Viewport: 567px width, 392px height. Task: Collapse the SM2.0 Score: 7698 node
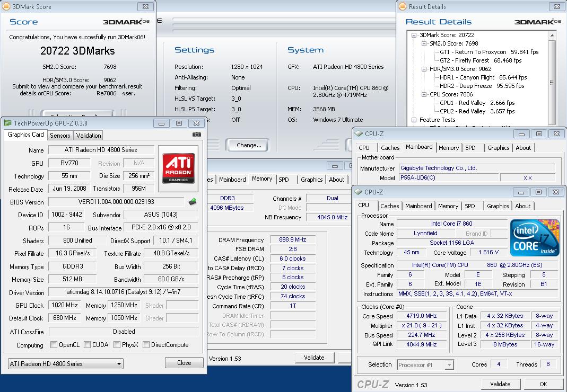424,44
